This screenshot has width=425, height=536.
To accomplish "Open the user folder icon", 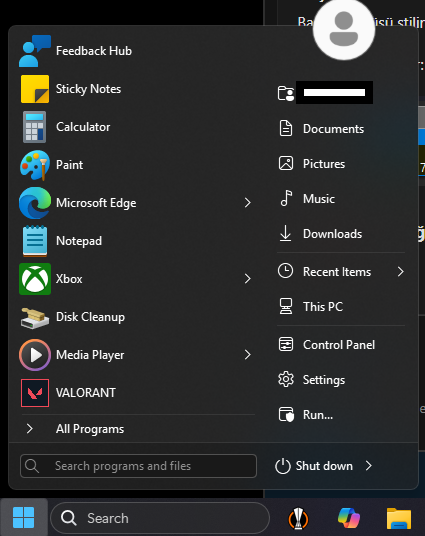I will [x=286, y=93].
